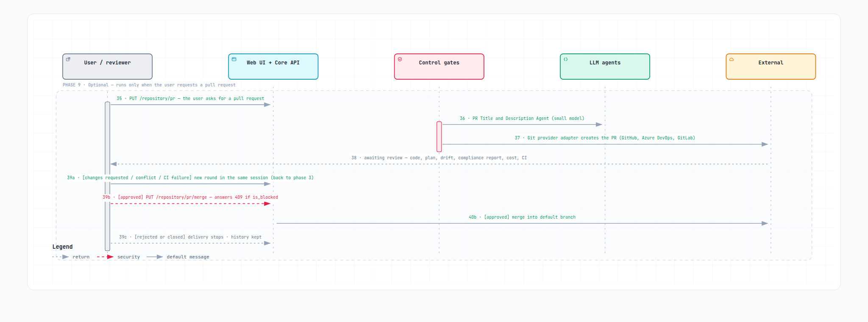The image size is (868, 322).
Task: Select the LLM agents participant box
Action: pyautogui.click(x=605, y=67)
